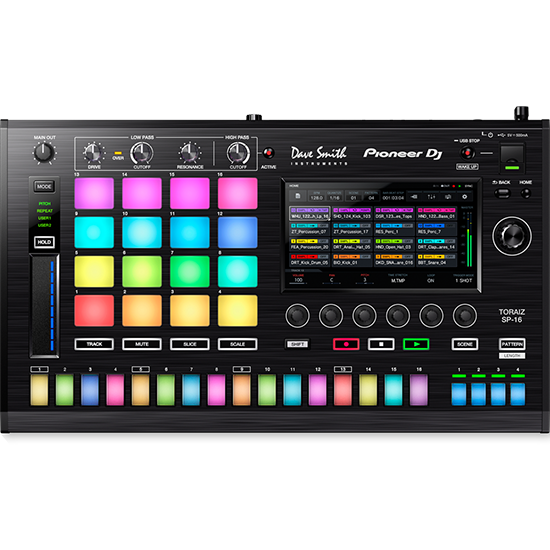Tap the Scene 01 field on screen

(x=353, y=196)
